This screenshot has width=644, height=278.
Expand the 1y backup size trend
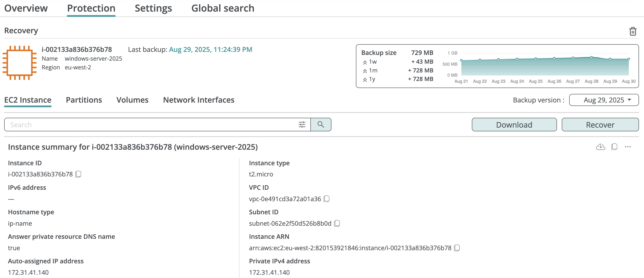coord(365,80)
